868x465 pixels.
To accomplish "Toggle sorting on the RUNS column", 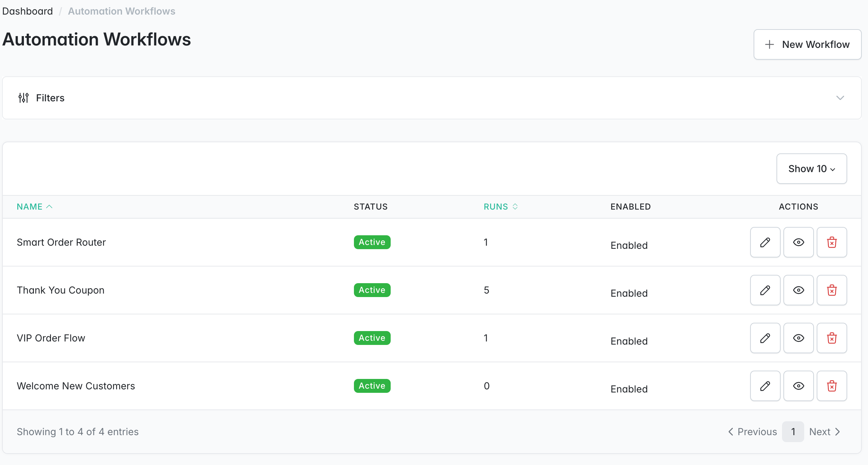I will (x=500, y=206).
